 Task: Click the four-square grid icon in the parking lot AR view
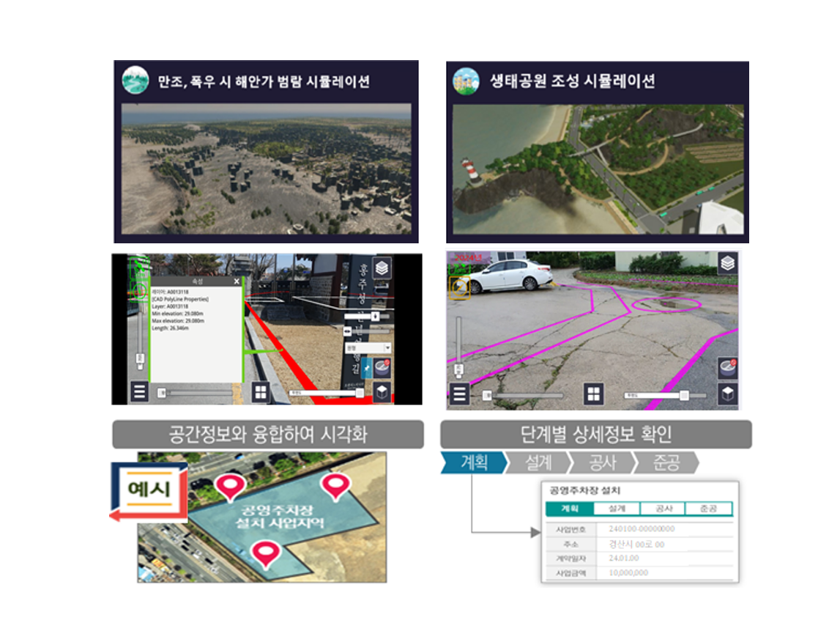[x=593, y=394]
